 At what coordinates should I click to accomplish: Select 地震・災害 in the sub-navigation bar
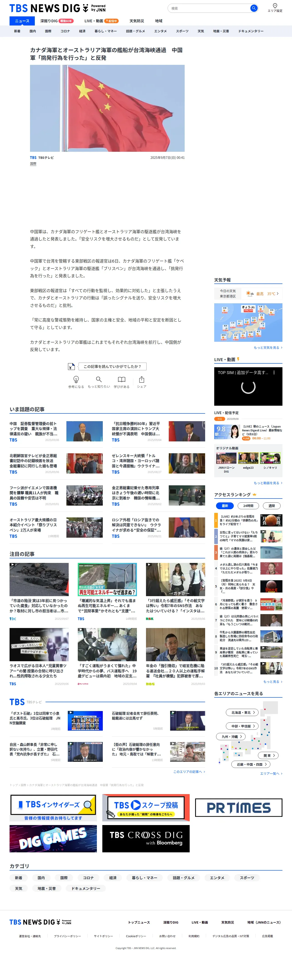coord(221,31)
